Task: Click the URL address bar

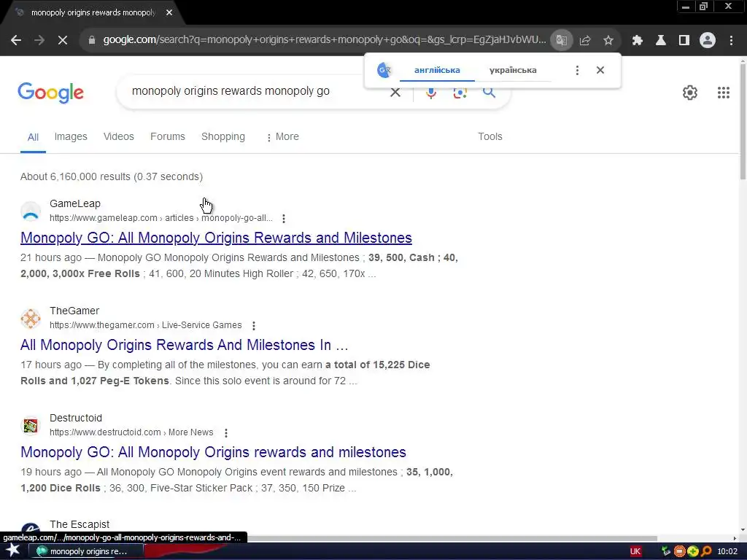Action: click(324, 40)
